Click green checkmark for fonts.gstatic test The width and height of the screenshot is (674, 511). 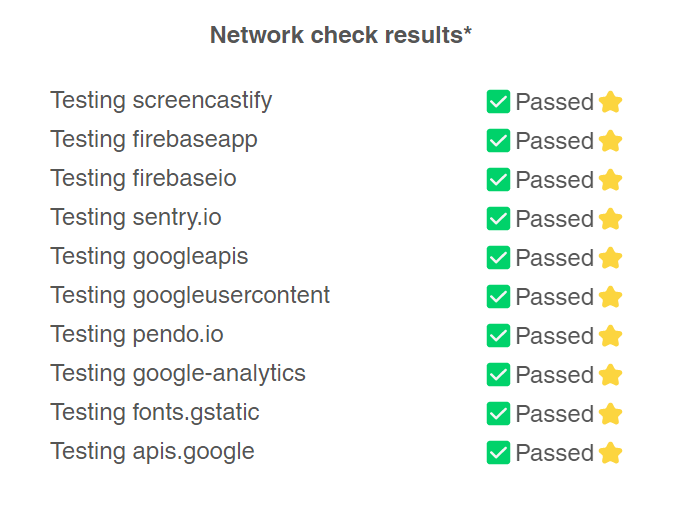click(498, 413)
